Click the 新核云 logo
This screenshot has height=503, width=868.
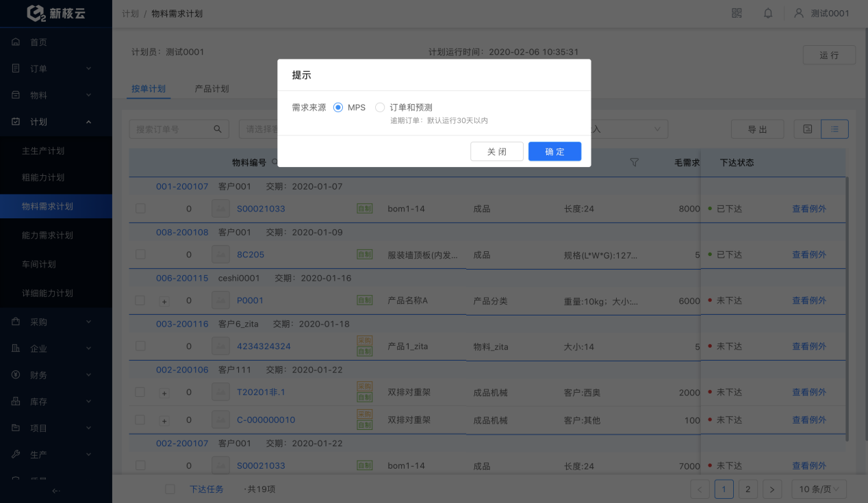[56, 13]
